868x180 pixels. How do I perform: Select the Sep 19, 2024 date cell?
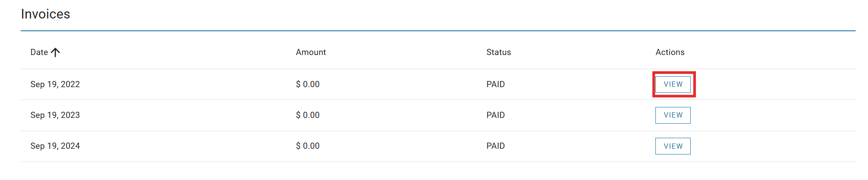tap(55, 146)
